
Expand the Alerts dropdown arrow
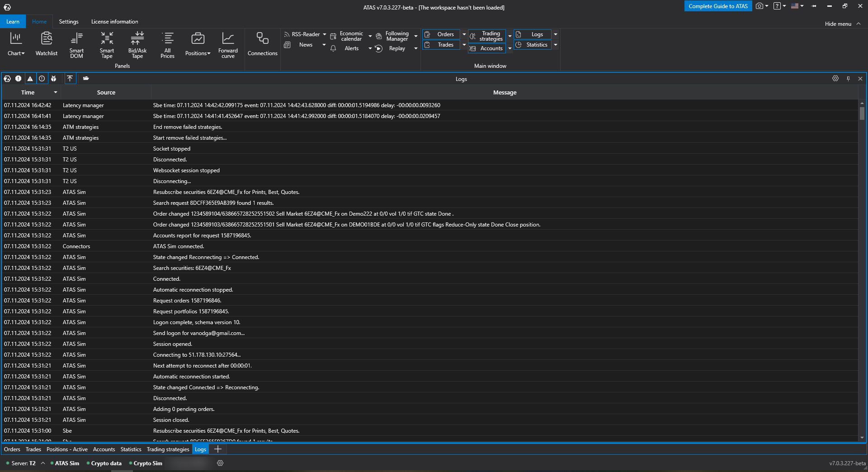point(370,48)
